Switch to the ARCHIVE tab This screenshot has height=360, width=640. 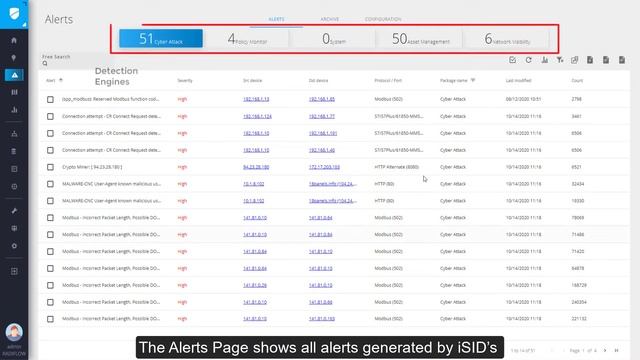[x=330, y=19]
